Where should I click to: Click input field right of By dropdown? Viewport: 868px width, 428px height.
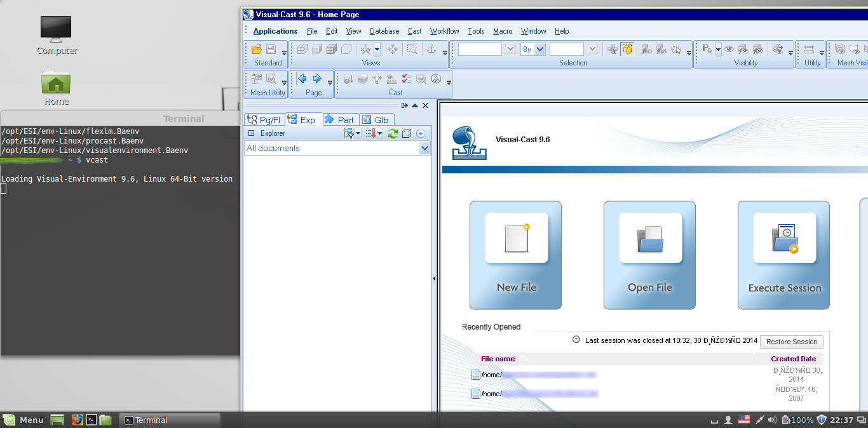[x=567, y=49]
